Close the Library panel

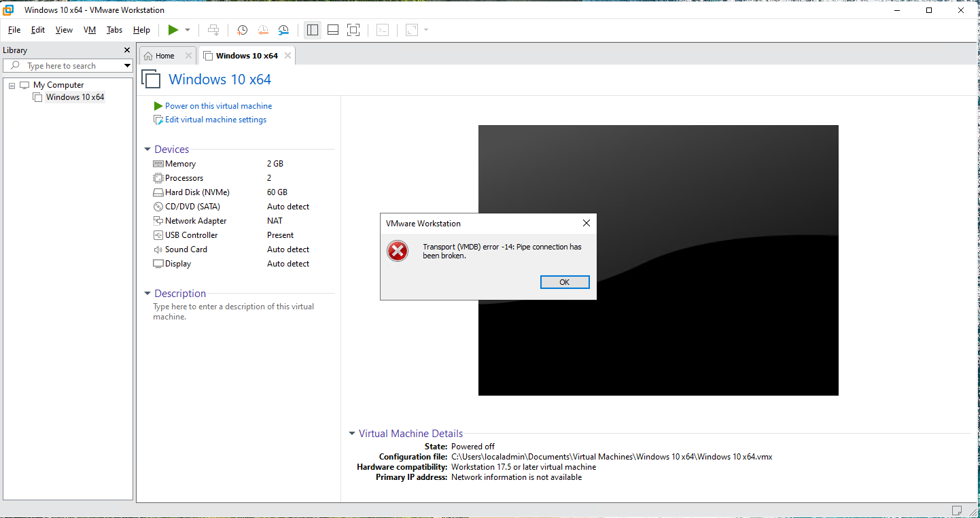(x=126, y=50)
